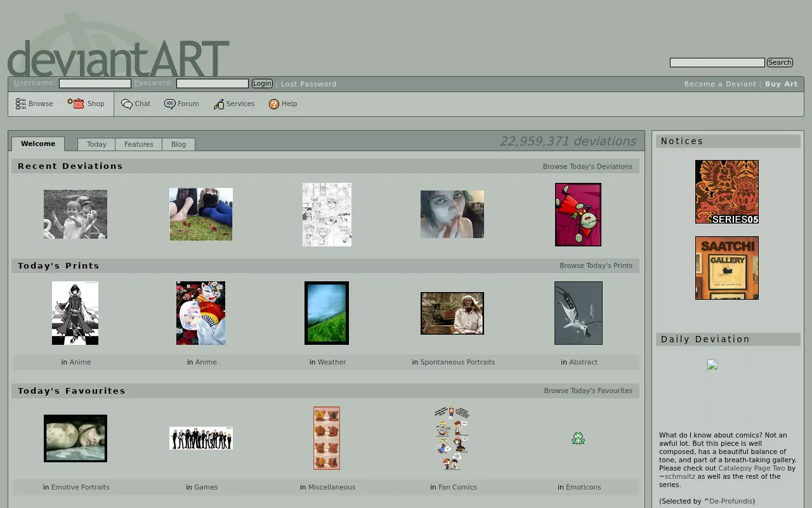Open the Buy Art link
812x508 pixels.
782,84
